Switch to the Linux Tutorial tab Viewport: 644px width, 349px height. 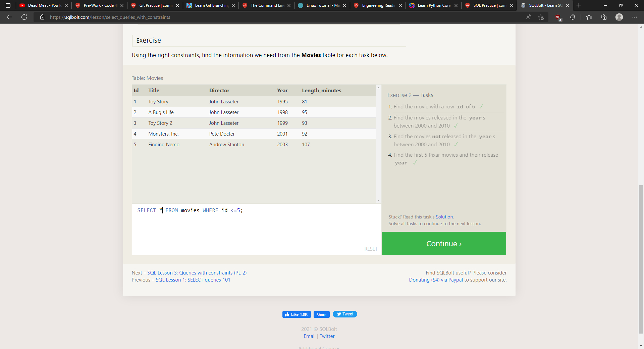tap(323, 5)
